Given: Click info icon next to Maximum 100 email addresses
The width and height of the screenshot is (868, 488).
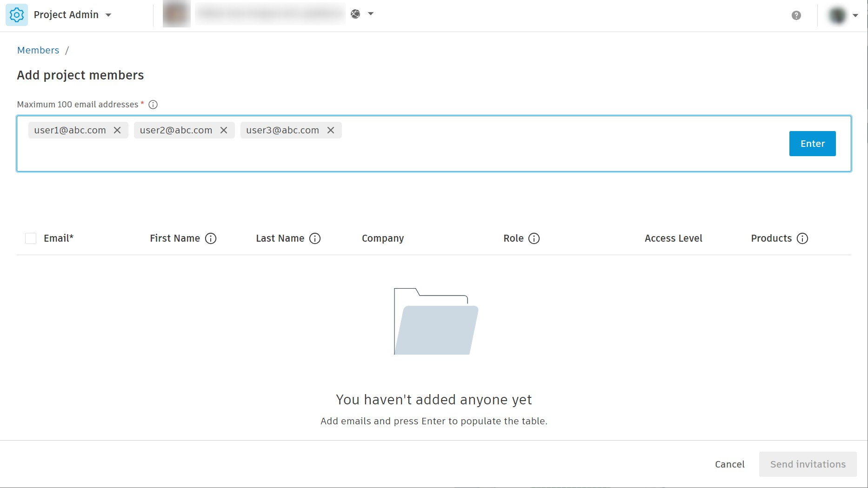Looking at the screenshot, I should coord(153,105).
